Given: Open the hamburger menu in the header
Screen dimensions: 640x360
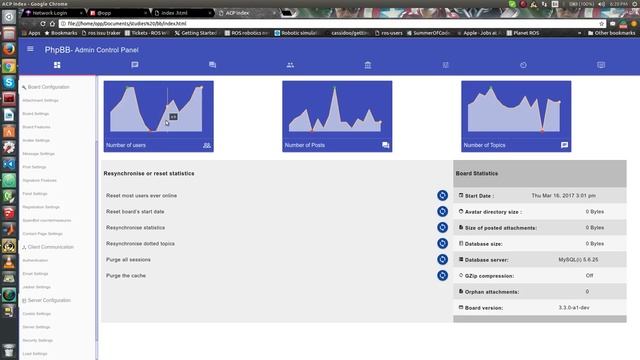Looking at the screenshot, I should click(x=30, y=49).
